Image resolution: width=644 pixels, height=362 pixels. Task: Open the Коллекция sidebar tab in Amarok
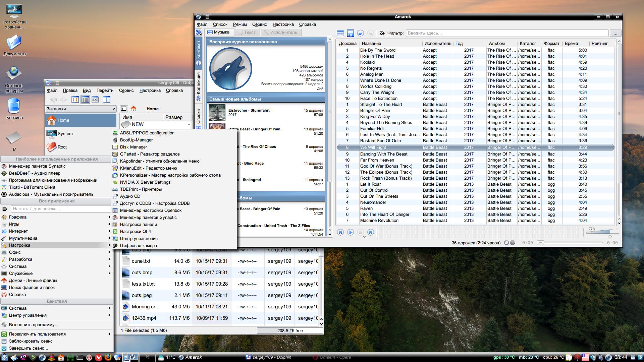[199, 86]
